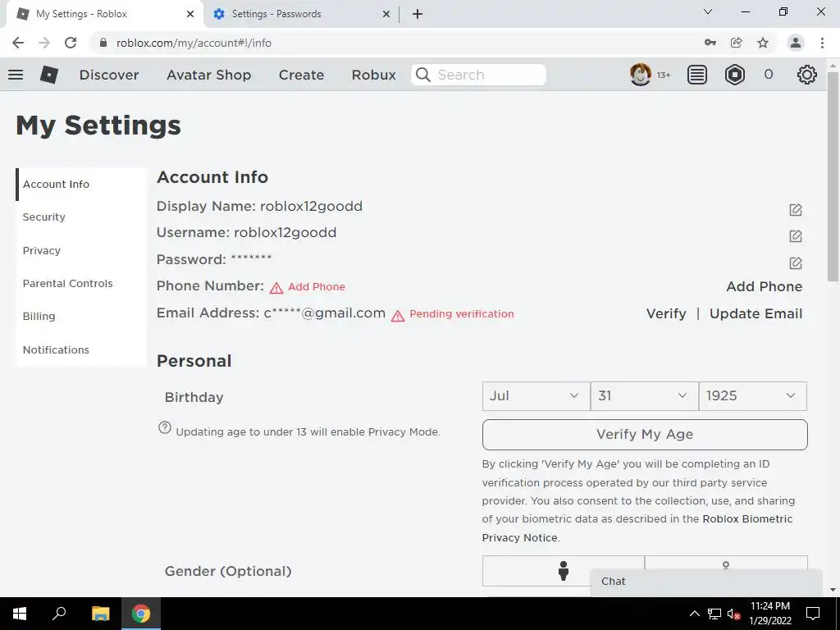Click the network tray icon
The image size is (840, 630).
click(x=714, y=614)
